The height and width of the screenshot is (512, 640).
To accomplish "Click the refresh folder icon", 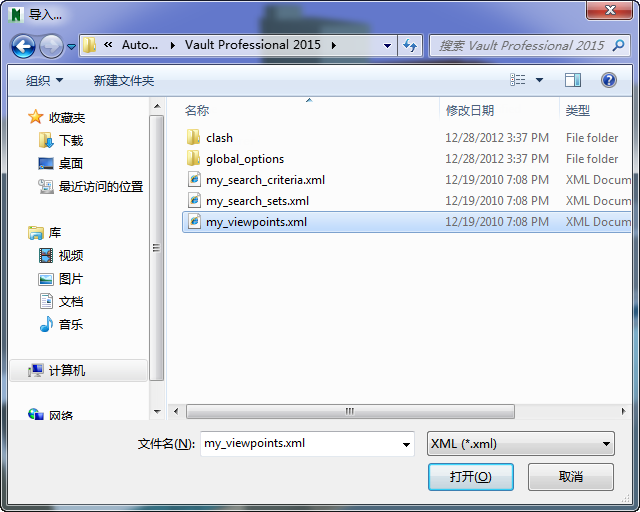I will tap(410, 45).
